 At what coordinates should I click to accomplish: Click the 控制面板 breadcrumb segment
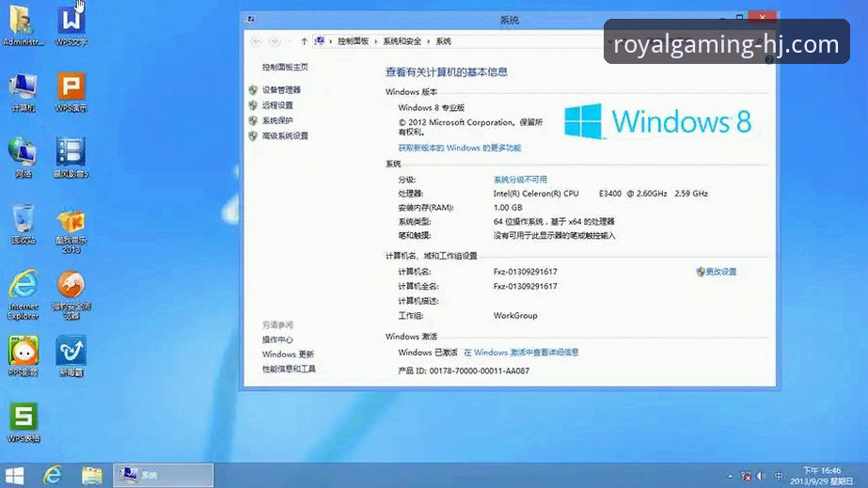point(354,41)
